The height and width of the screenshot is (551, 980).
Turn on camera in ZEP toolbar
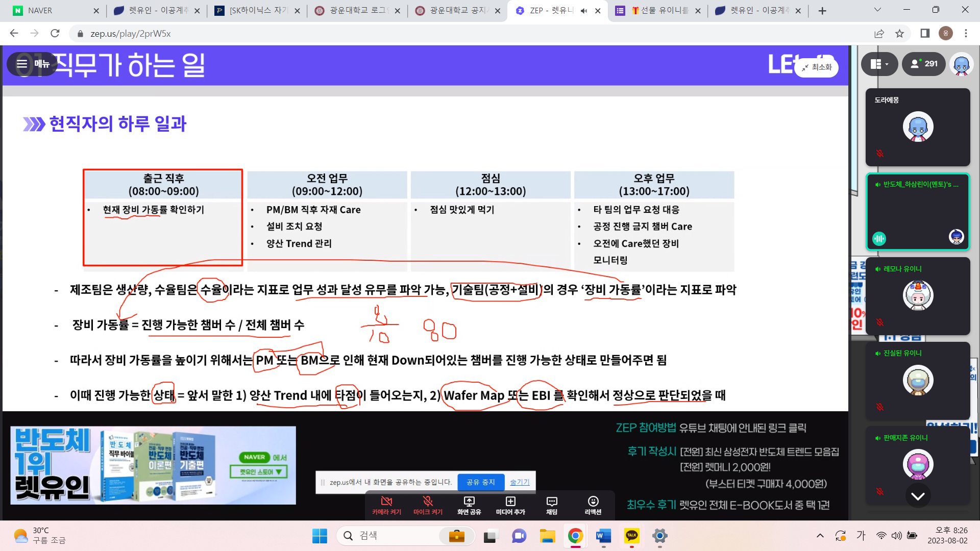point(386,505)
